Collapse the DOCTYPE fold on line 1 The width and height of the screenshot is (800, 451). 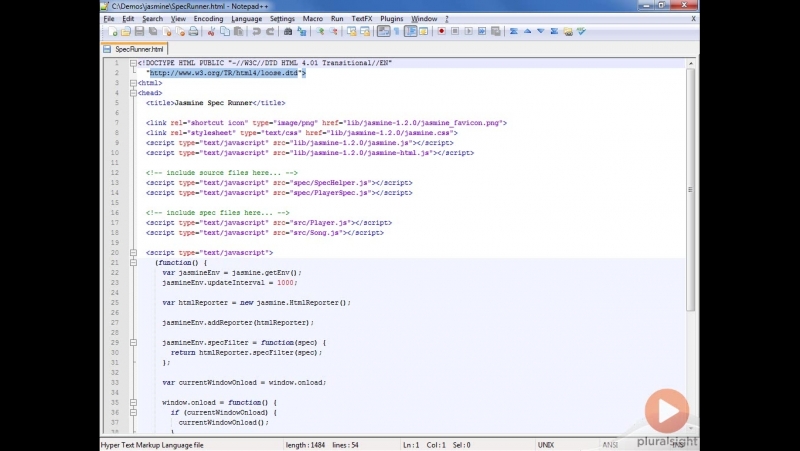pyautogui.click(x=133, y=63)
